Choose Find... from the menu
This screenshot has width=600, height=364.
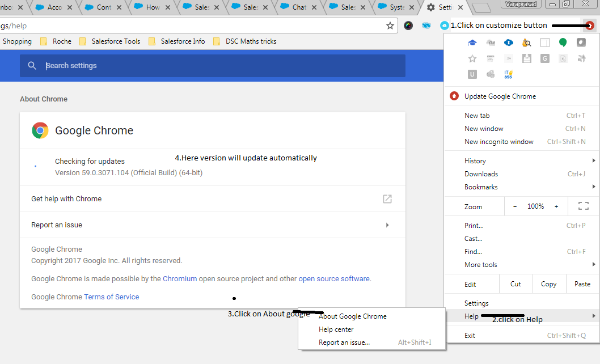pos(522,252)
